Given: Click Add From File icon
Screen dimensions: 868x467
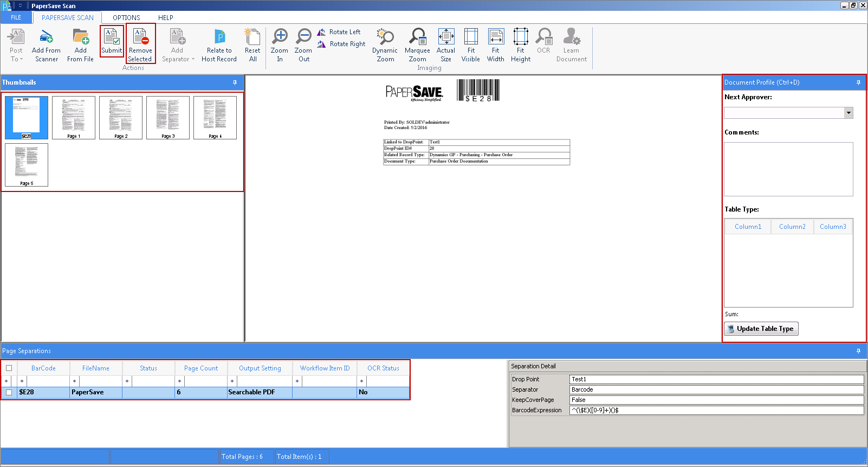Looking at the screenshot, I should (x=80, y=46).
